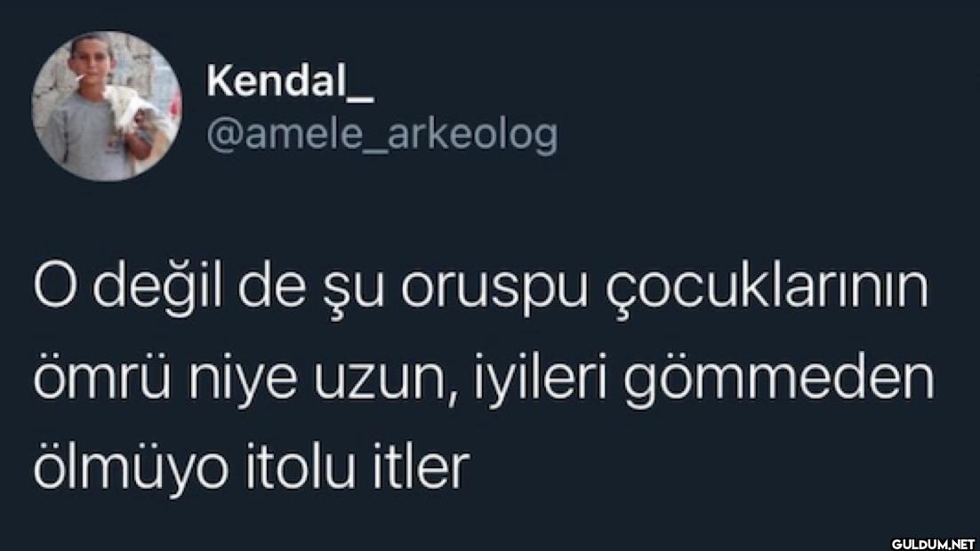Click the display name Kendal_
The image size is (980, 551).
click(x=291, y=81)
